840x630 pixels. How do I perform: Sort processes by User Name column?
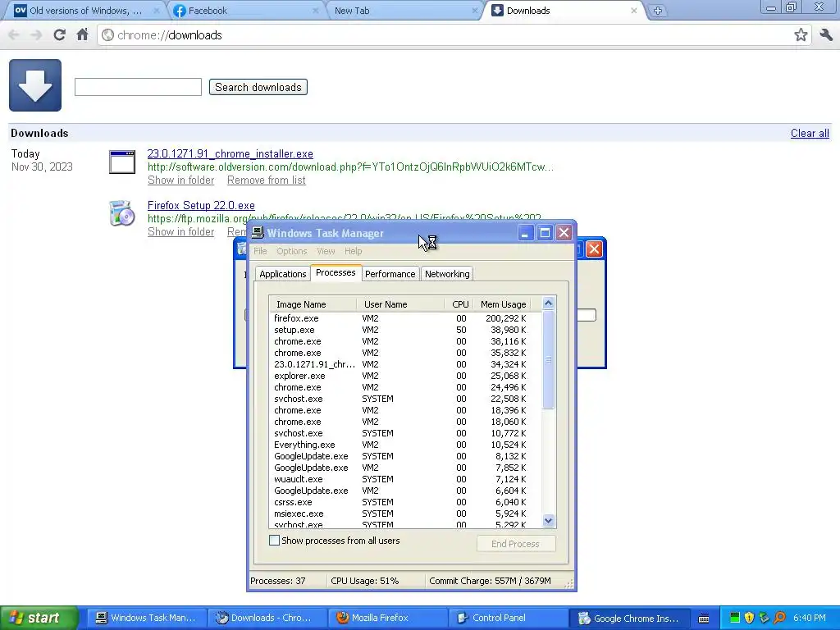pos(400,304)
